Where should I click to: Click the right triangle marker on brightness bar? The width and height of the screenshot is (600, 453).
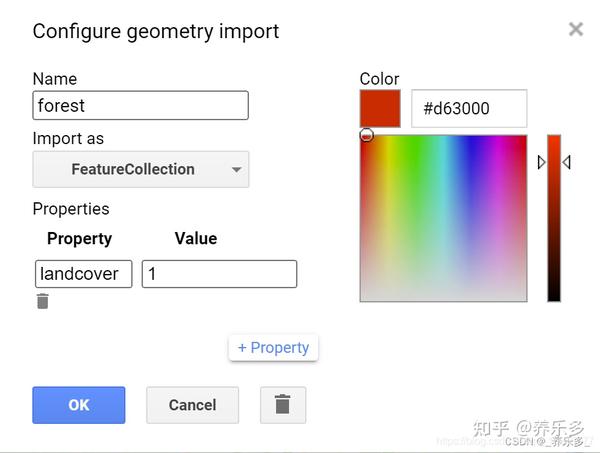[x=567, y=162]
